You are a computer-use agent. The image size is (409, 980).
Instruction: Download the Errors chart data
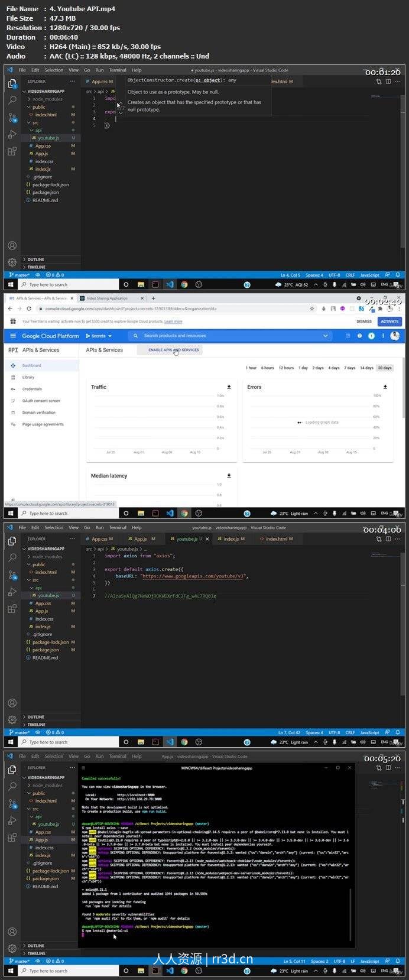[385, 387]
